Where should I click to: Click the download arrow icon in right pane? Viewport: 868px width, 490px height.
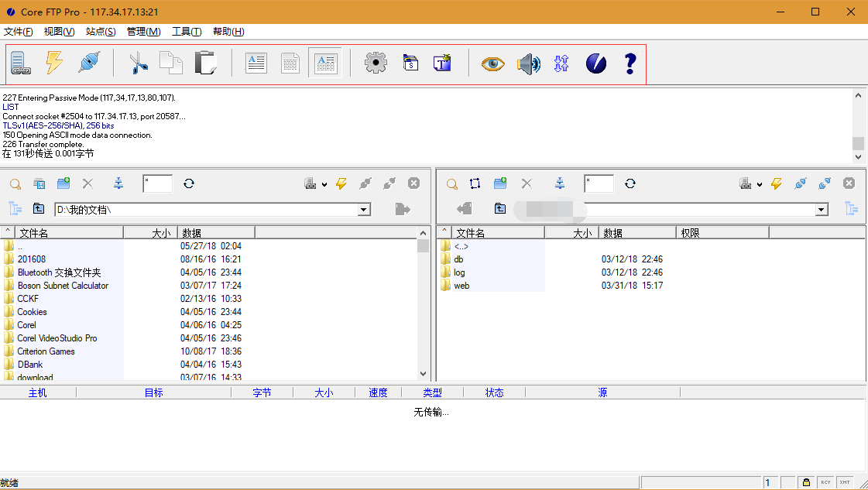[465, 209]
